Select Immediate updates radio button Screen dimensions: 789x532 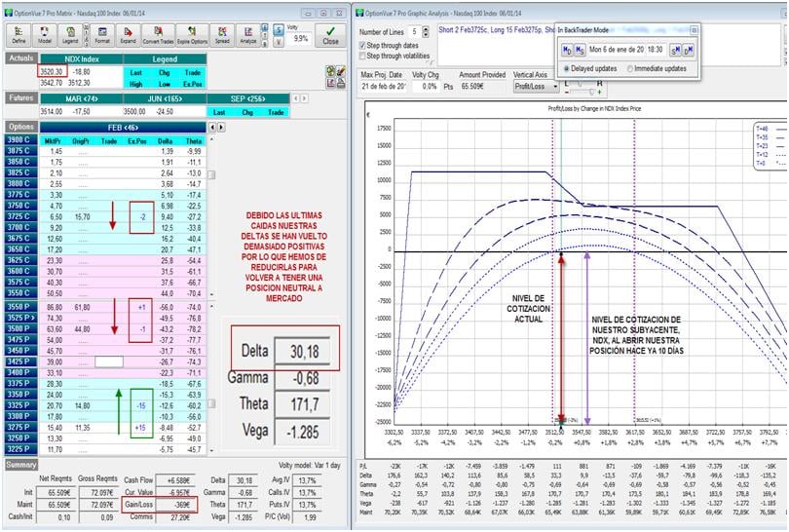[629, 68]
